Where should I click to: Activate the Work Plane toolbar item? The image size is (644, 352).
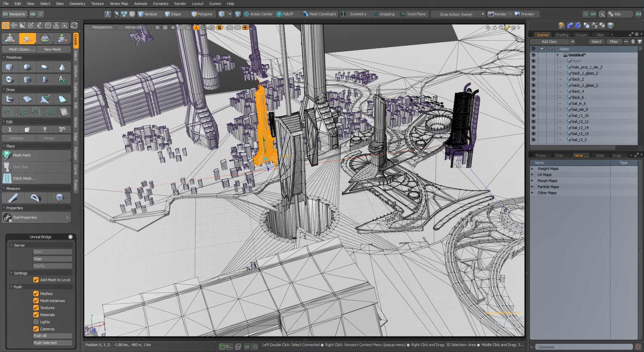click(413, 13)
